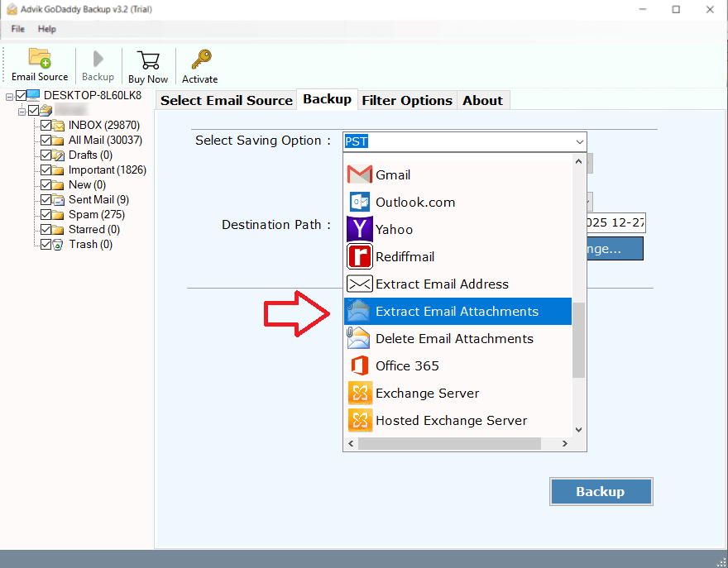Pick the Yahoo logo icon
The height and width of the screenshot is (568, 728).
pyautogui.click(x=360, y=229)
